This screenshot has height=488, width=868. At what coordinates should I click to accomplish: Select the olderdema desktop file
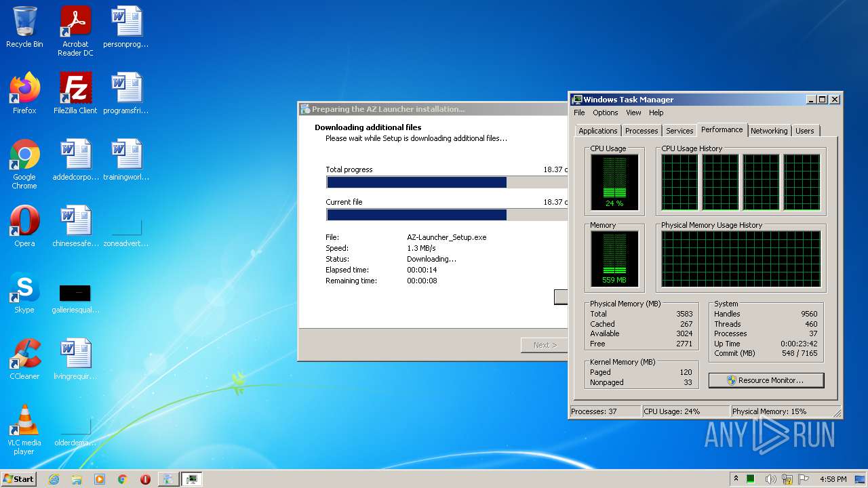coord(75,431)
